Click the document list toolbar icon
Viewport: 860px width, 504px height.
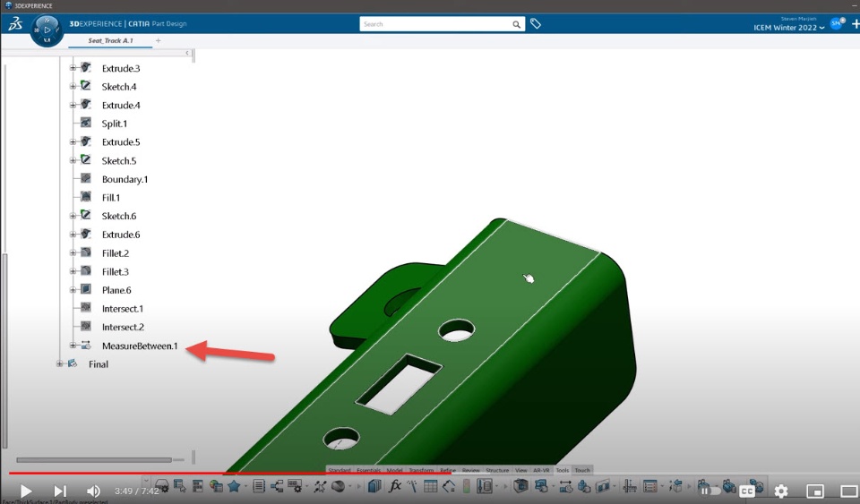259,486
